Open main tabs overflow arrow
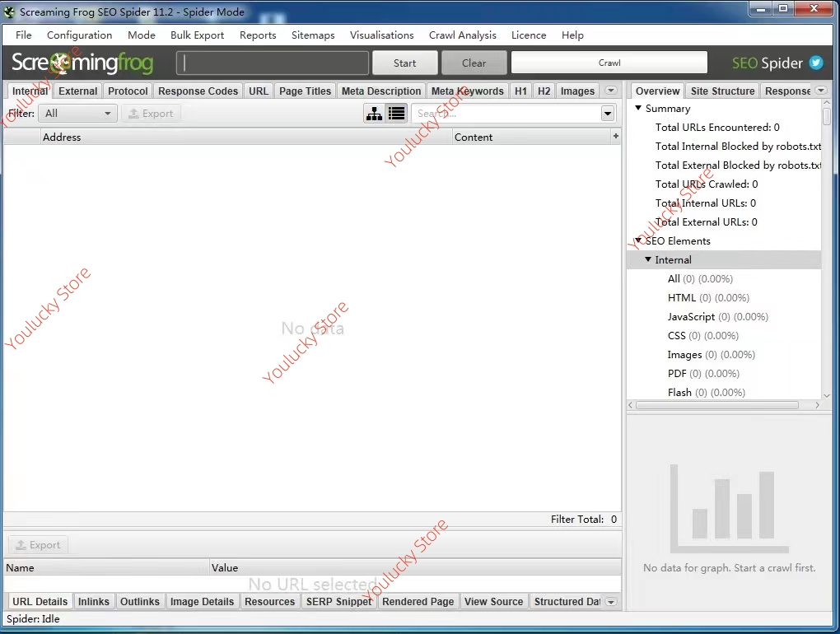The height and width of the screenshot is (634, 840). [610, 91]
